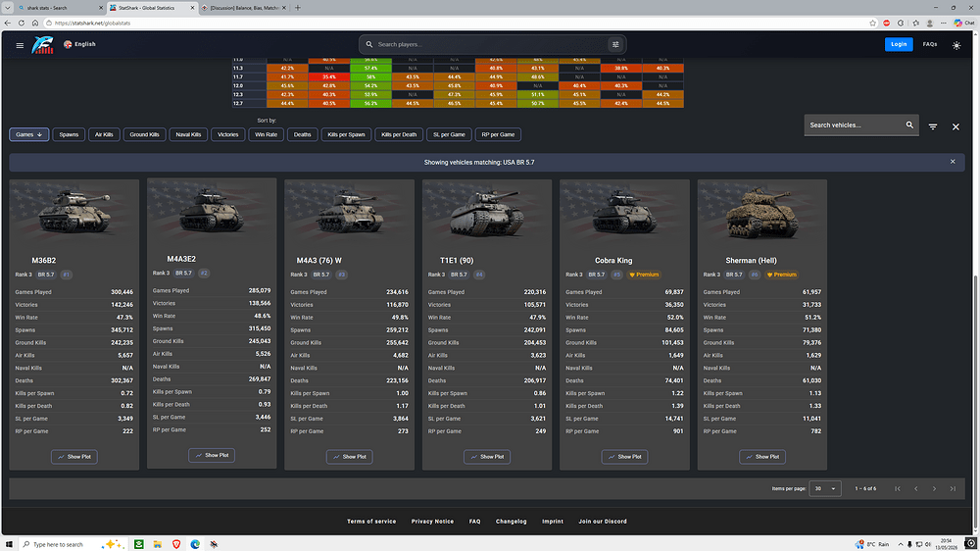Sort vehicles by Deaths
The width and height of the screenshot is (980, 551).
303,134
